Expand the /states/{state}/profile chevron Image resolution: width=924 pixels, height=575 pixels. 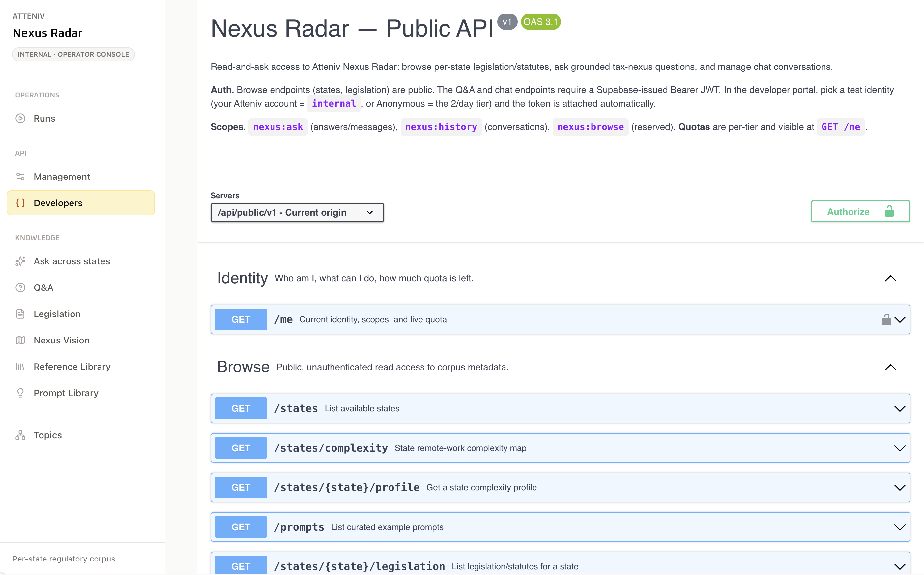(x=900, y=487)
